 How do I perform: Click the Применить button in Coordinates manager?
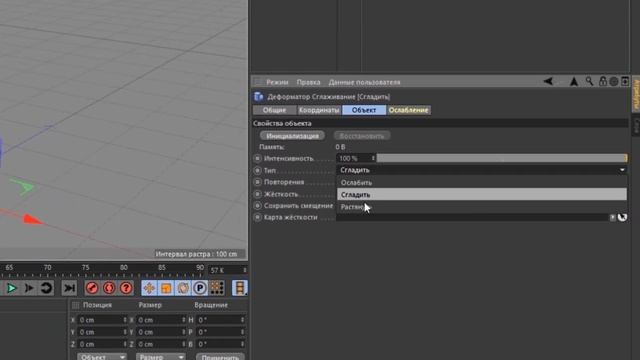[220, 357]
